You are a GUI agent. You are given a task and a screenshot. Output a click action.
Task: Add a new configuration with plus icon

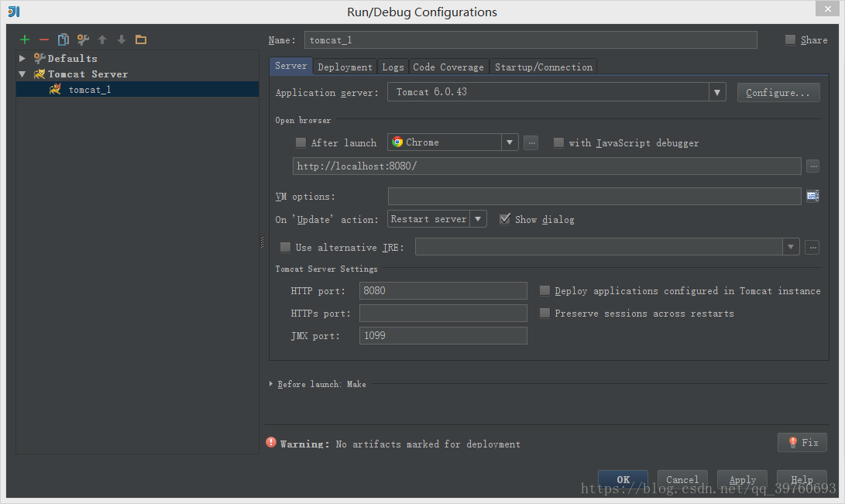(x=25, y=39)
